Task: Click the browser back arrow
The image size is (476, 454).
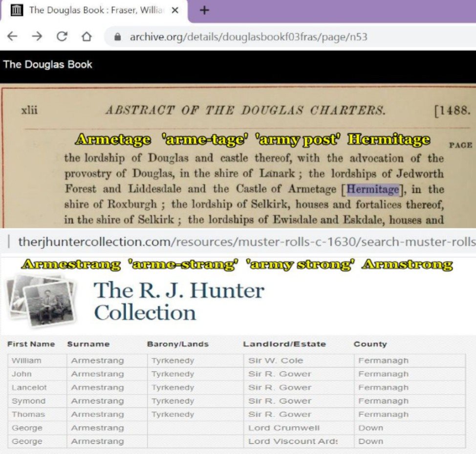Action: 12,37
